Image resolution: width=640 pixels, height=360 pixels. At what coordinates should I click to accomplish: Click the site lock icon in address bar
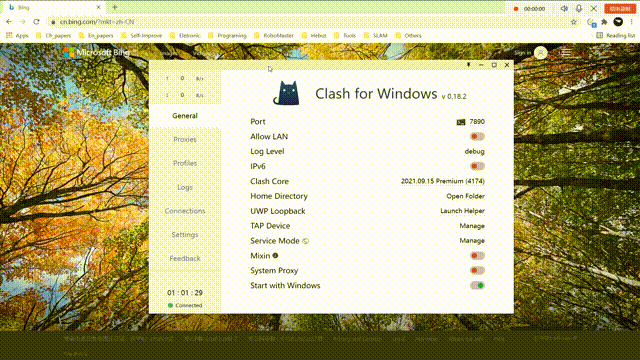point(53,22)
